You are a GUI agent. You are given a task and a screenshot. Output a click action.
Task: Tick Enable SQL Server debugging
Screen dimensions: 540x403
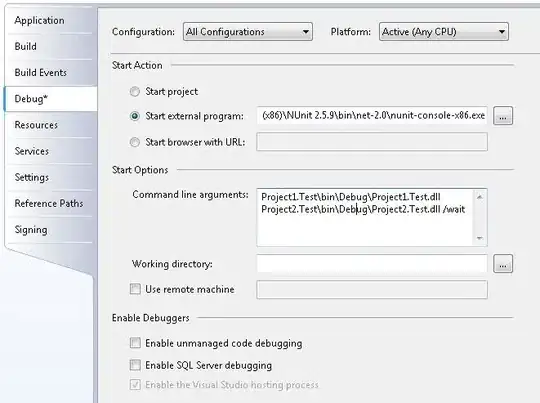[x=135, y=365]
